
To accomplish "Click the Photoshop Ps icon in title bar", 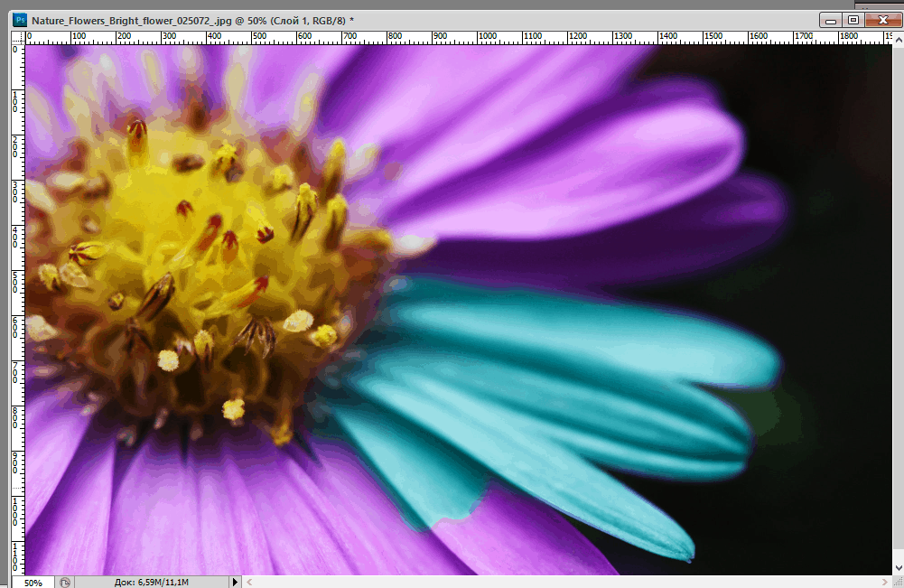I will coord(20,19).
